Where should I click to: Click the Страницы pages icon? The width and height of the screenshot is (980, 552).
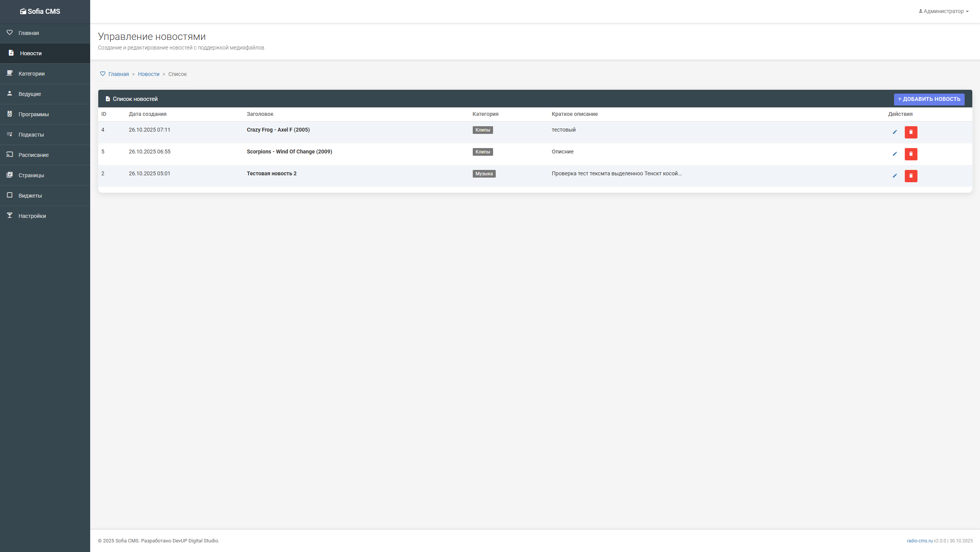pos(10,175)
